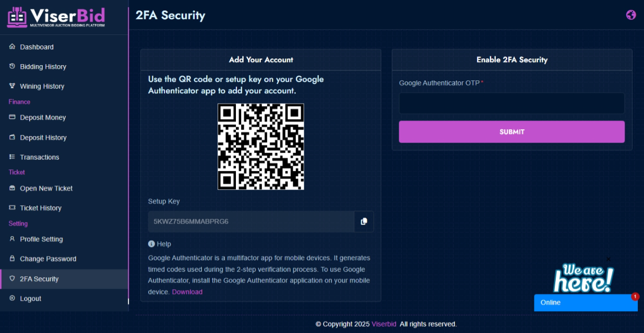Viewport: 644px width, 333px height.
Task: Click the Help info icon
Action: (151, 243)
